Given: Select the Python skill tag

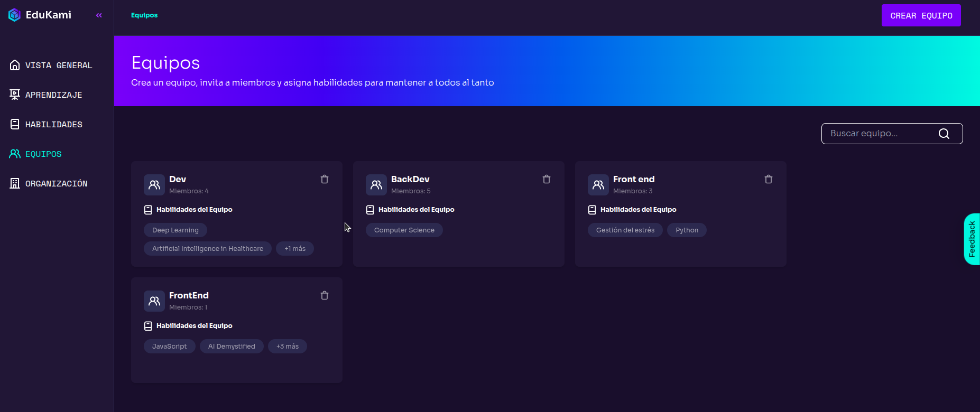Looking at the screenshot, I should click(687, 230).
